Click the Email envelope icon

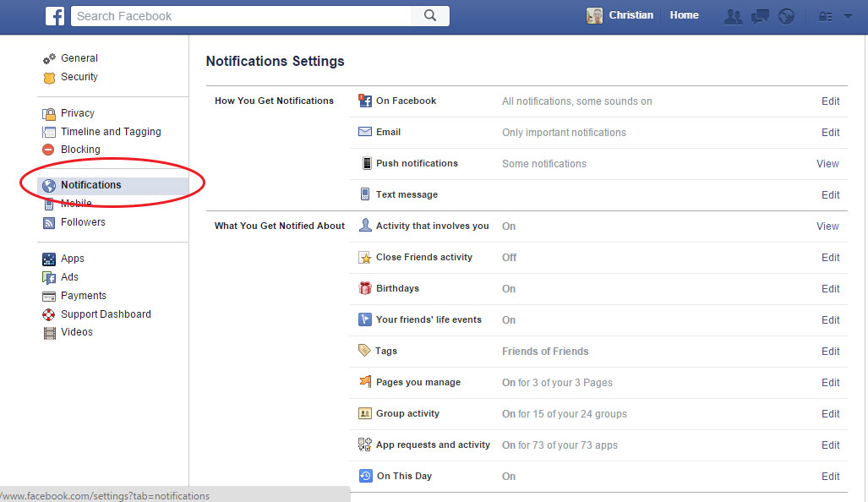click(x=365, y=132)
